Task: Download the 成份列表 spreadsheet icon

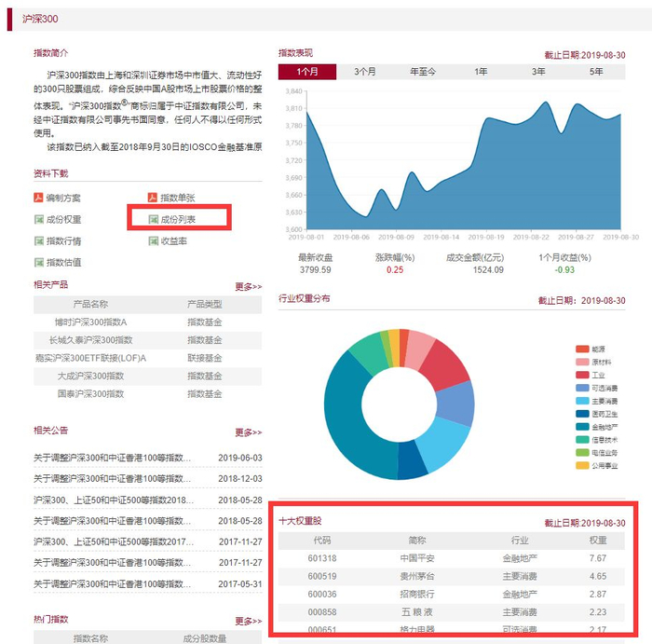Action: (154, 219)
